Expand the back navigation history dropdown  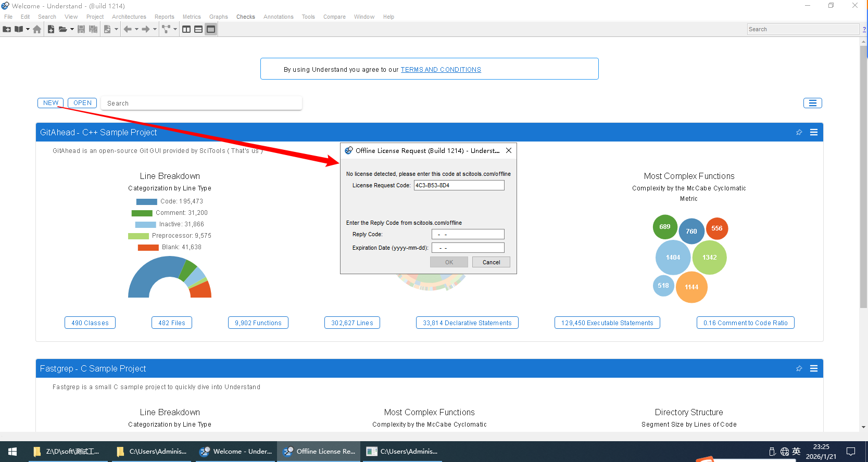click(137, 30)
